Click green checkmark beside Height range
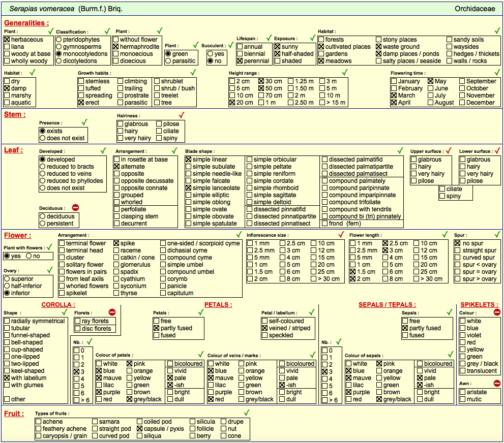The height and width of the screenshot is (443, 504). [345, 72]
